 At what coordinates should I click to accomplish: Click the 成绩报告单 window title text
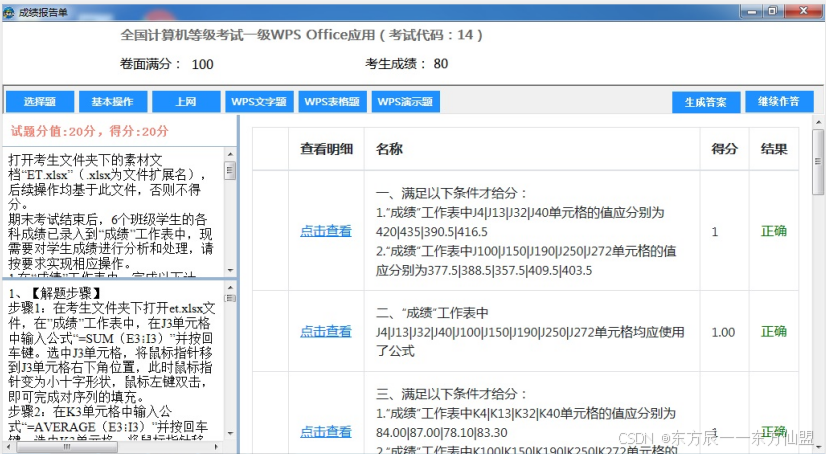43,12
